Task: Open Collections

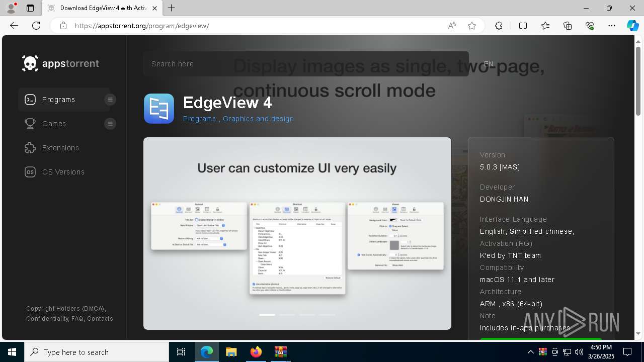Action: pyautogui.click(x=568, y=26)
